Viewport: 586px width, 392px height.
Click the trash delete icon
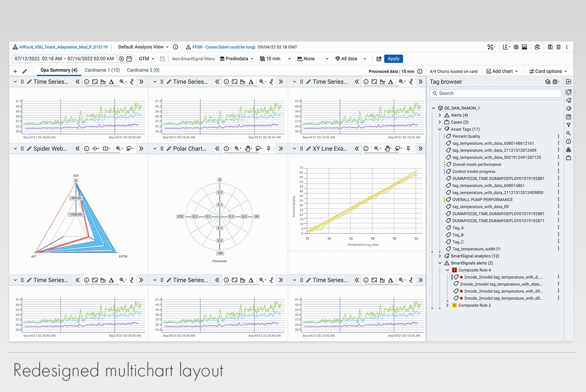pos(558,47)
